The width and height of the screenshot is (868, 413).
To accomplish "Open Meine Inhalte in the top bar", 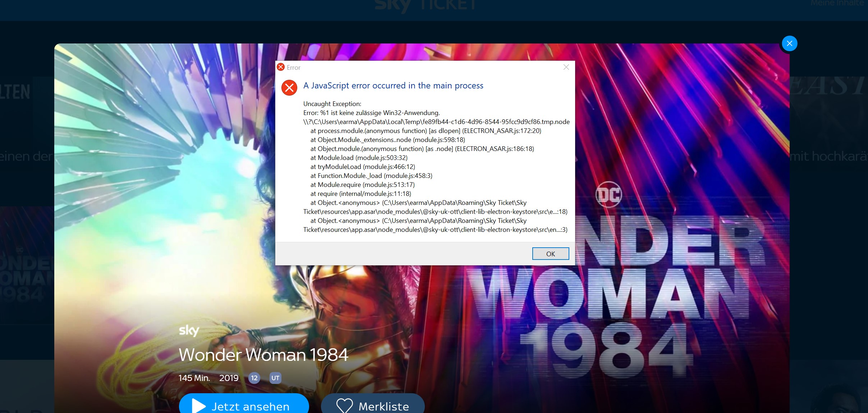I will [837, 3].
